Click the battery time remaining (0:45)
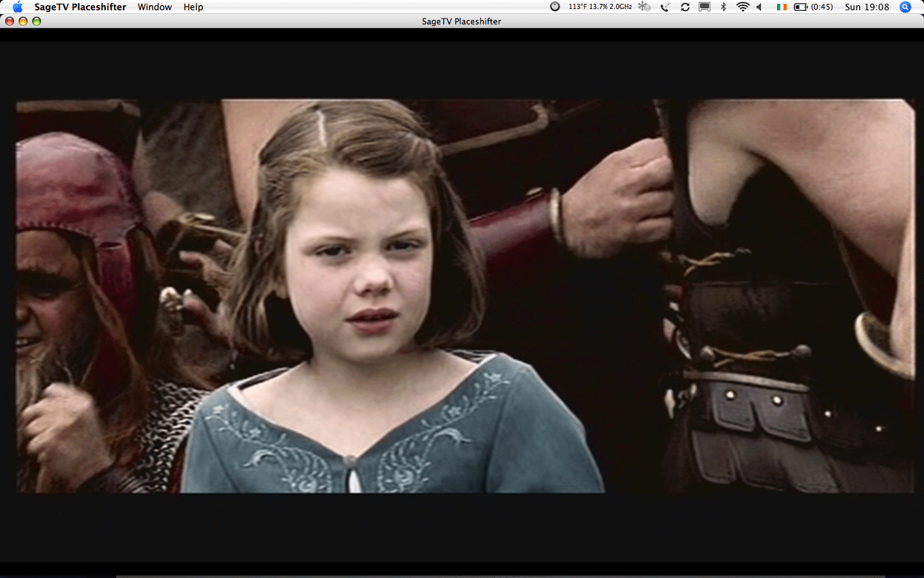Image resolution: width=924 pixels, height=578 pixels. tap(822, 7)
